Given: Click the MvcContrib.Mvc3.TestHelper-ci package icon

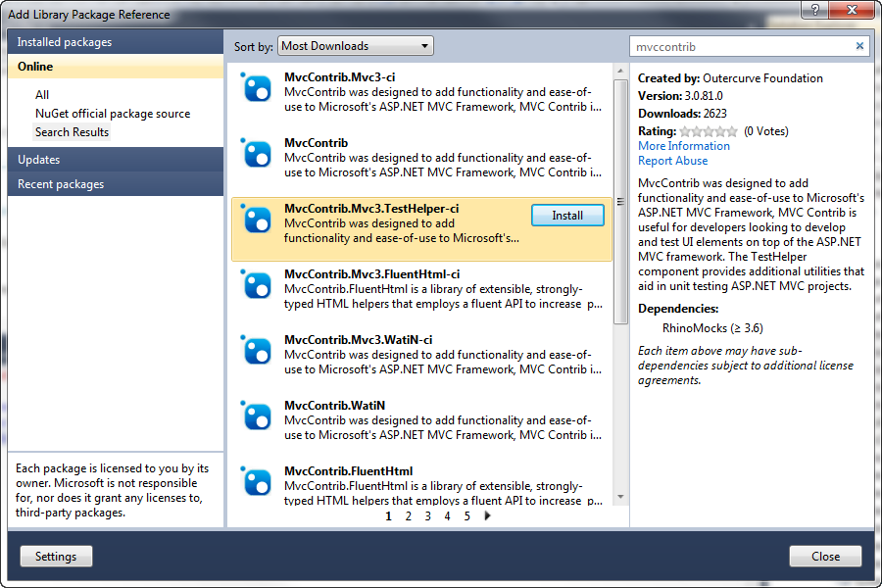Looking at the screenshot, I should click(257, 220).
